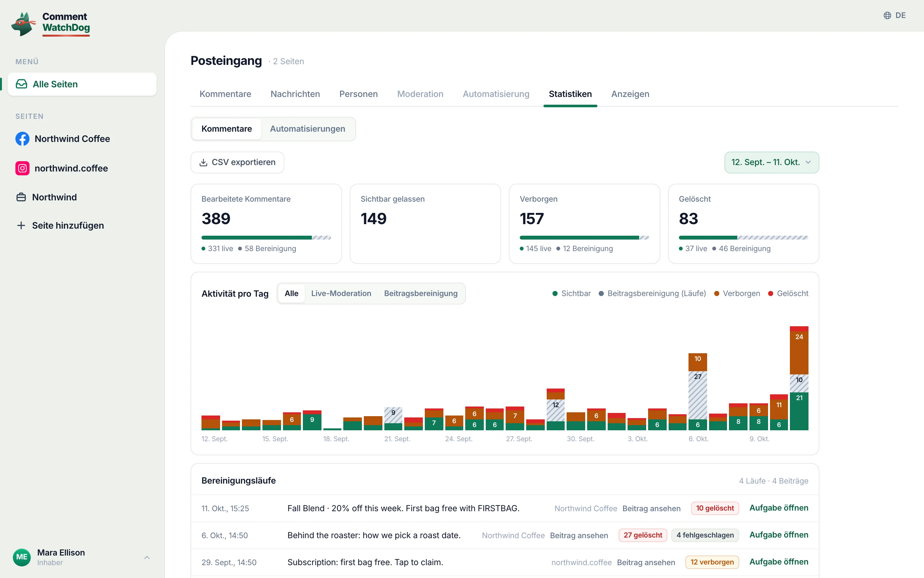
Task: Switch to the Automatisierungen sub-tab
Action: pos(307,129)
